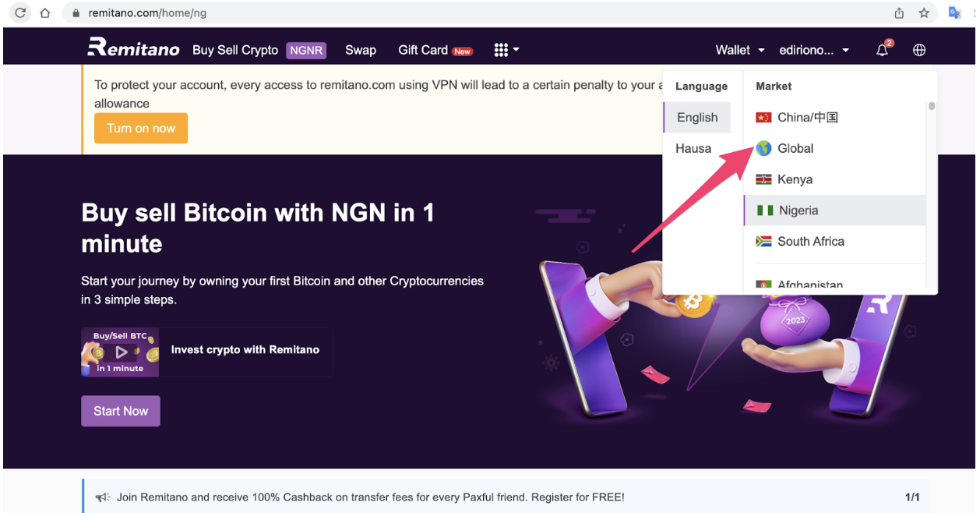The image size is (980, 513).
Task: Open the Gift Card page
Action: pos(424,49)
